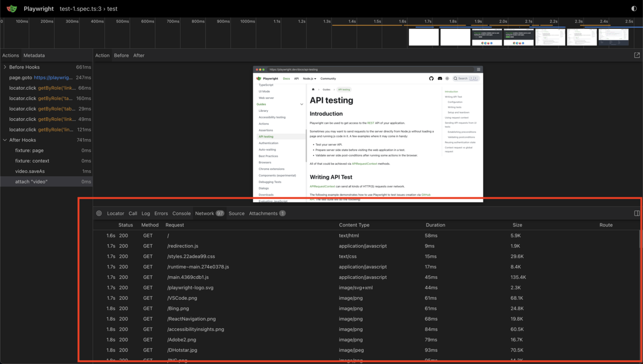Open the Errors tab

pyautogui.click(x=161, y=213)
